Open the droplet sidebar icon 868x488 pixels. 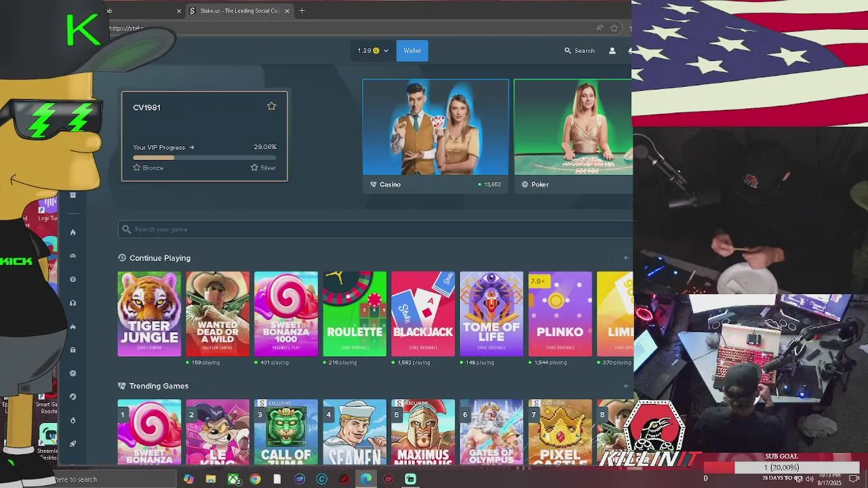click(x=73, y=420)
